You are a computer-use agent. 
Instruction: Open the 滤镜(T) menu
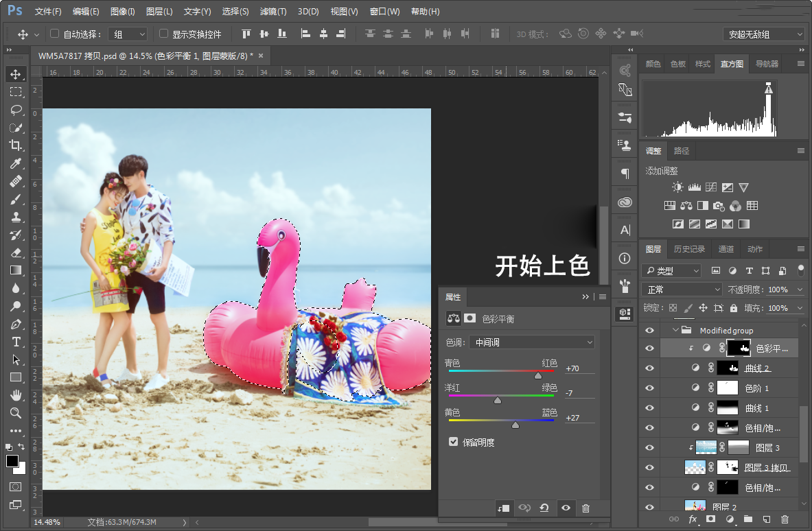click(x=273, y=11)
